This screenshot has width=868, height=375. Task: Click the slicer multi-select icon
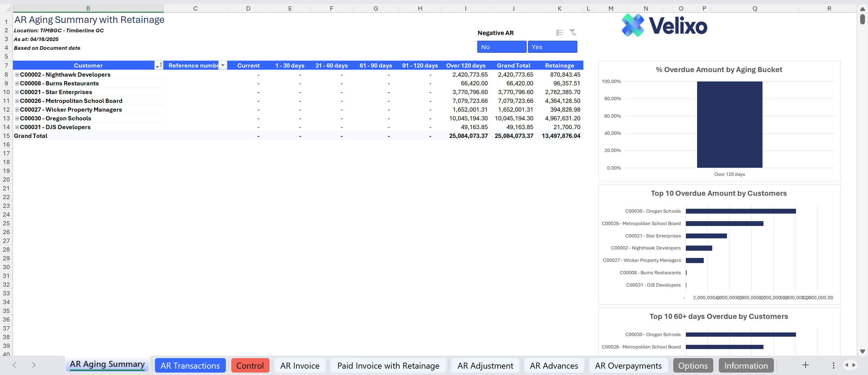[559, 33]
